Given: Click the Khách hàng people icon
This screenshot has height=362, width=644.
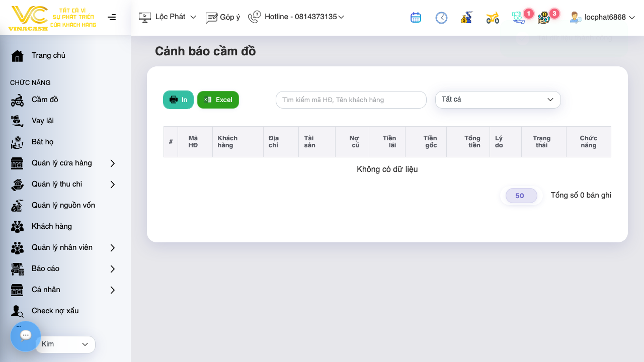Looking at the screenshot, I should (18, 227).
